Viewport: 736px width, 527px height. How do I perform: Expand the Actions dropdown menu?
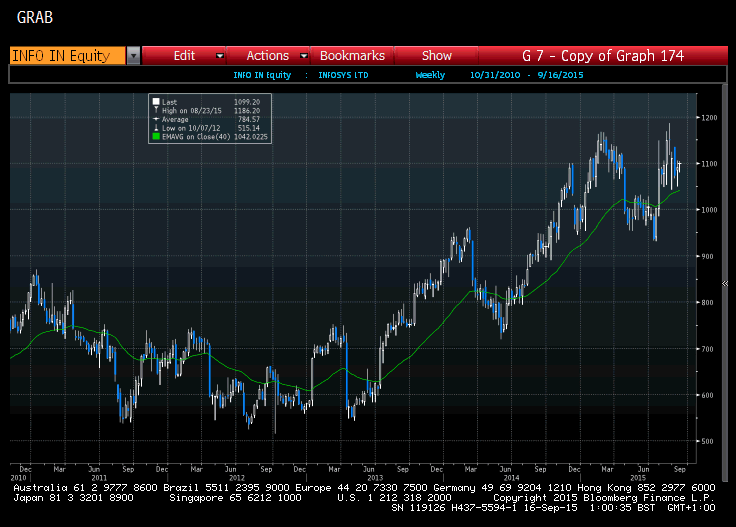tap(268, 56)
